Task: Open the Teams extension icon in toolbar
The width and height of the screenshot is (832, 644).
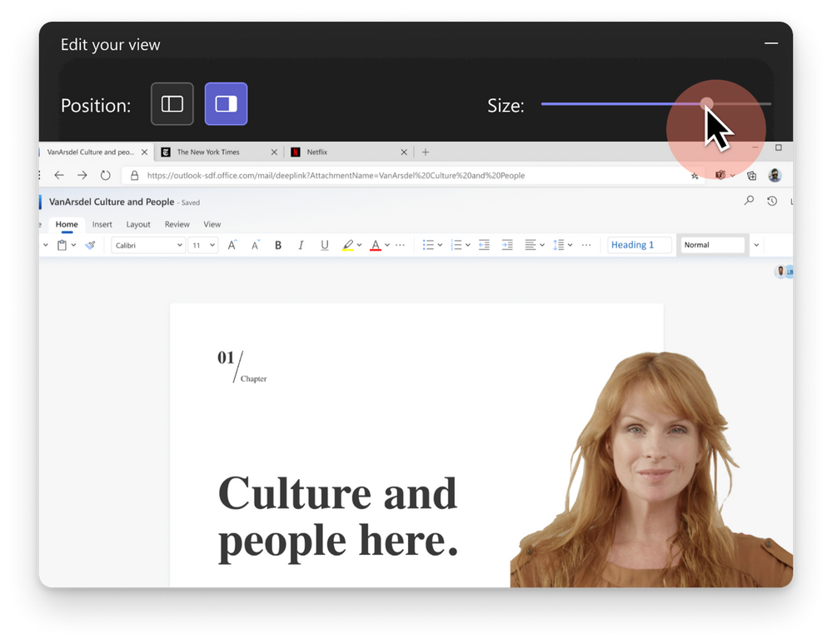Action: pos(720,175)
